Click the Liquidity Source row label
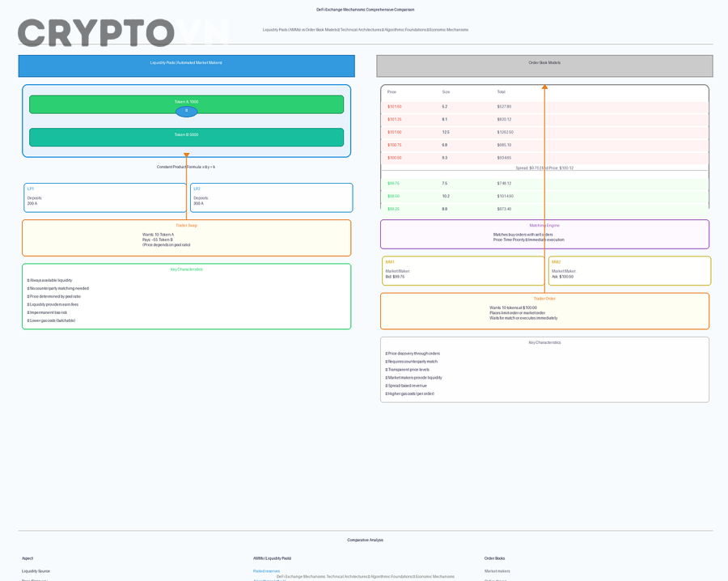Viewport: 728px width, 581px height. (x=36, y=570)
